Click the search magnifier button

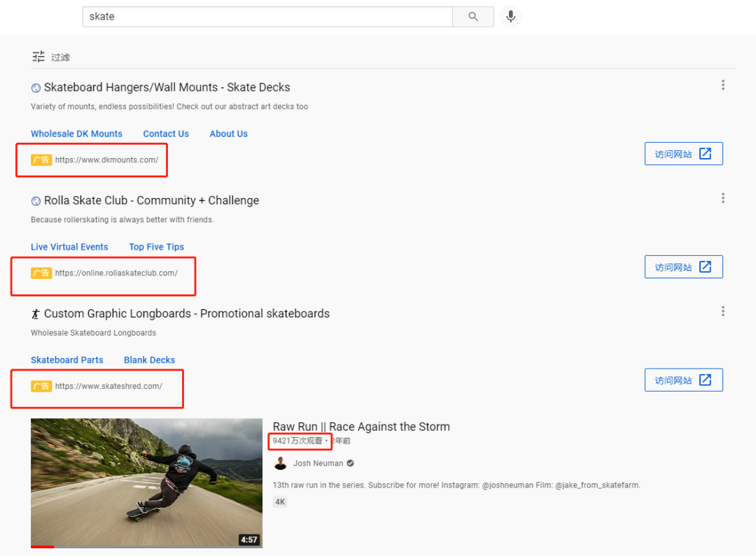tap(473, 17)
